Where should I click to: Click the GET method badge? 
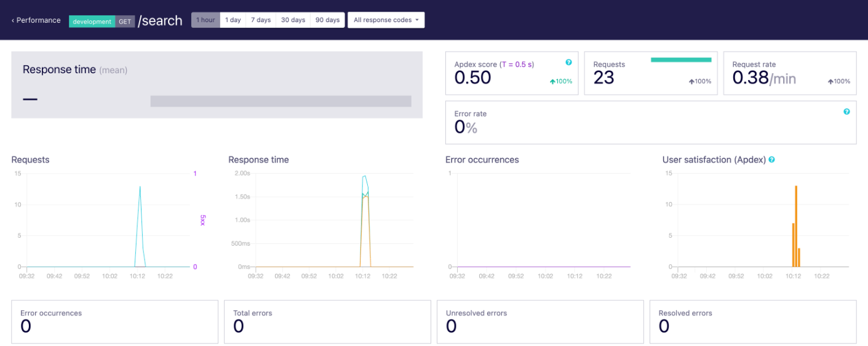tap(125, 21)
